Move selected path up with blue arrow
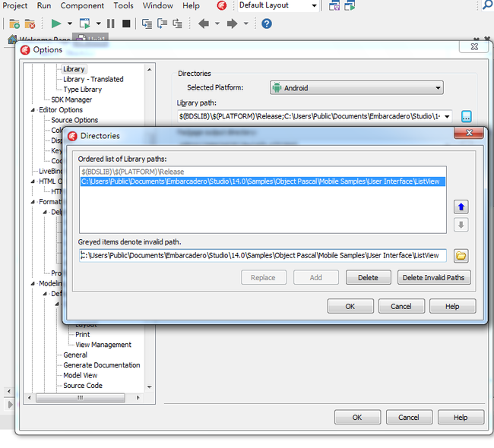Viewport: 494px width, 448px height. [x=461, y=207]
